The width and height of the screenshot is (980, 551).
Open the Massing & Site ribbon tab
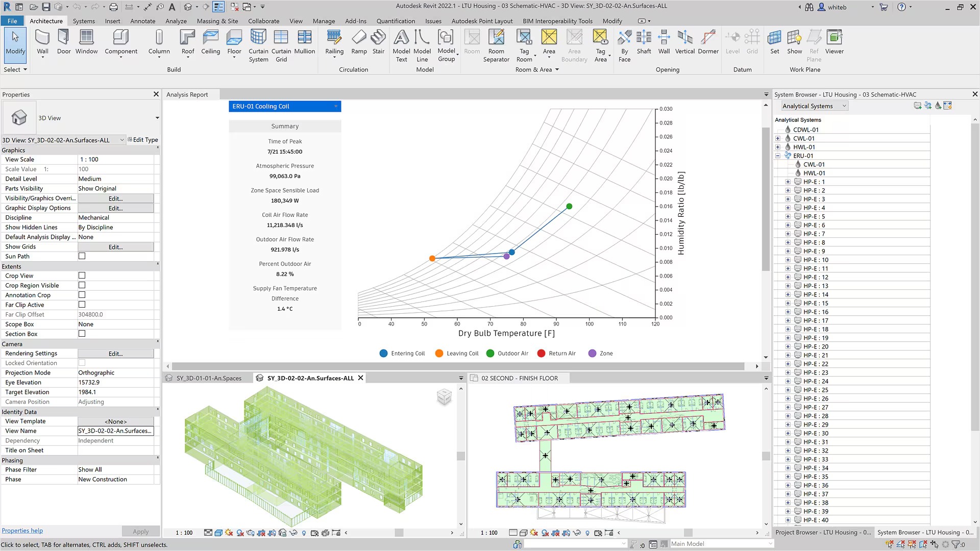217,21
